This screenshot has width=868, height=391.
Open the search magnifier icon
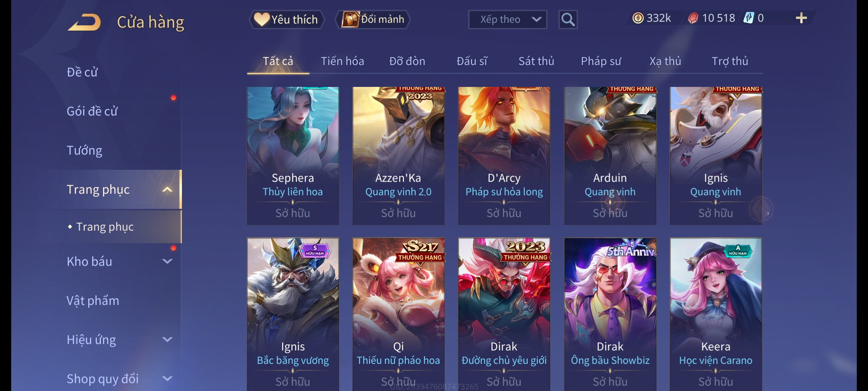568,20
